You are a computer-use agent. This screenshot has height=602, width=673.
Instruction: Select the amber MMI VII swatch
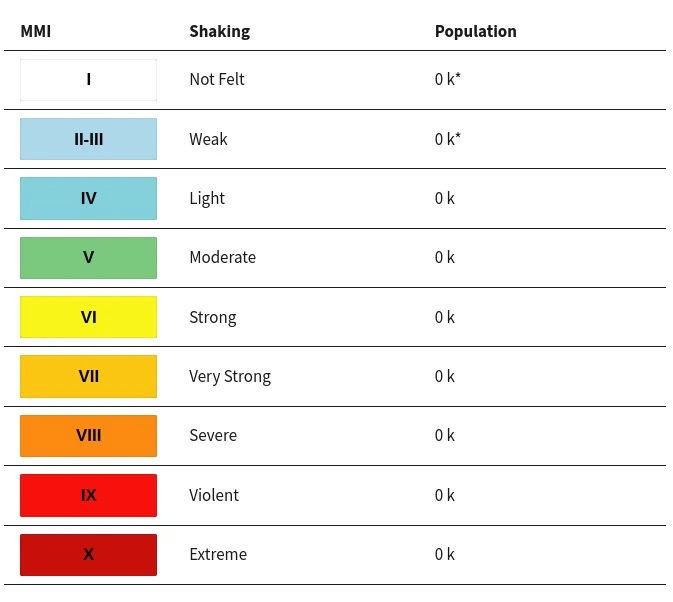tap(88, 377)
